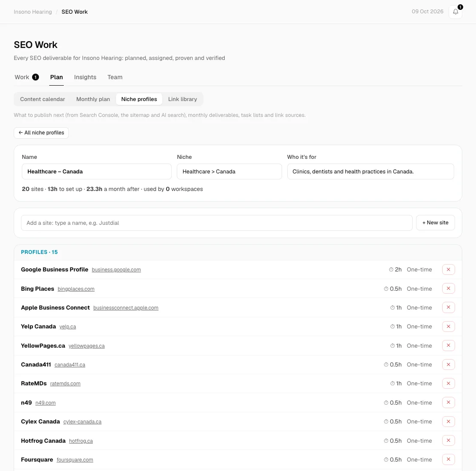Switch to Content calendar sub-tab
The image size is (476, 471).
(42, 99)
